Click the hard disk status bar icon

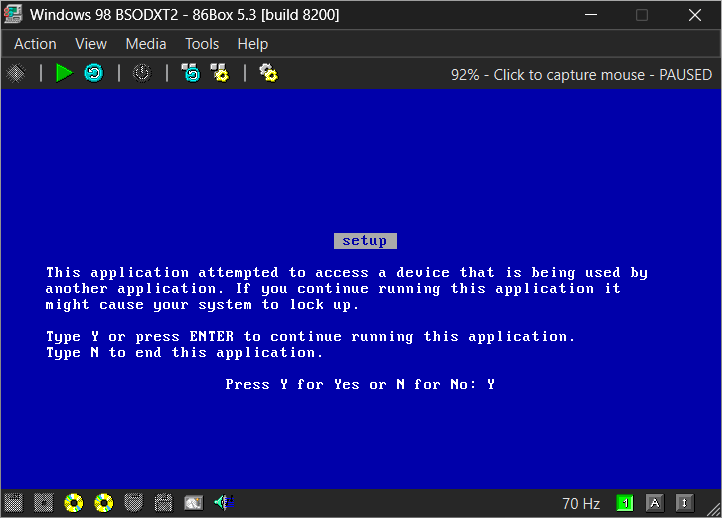click(193, 503)
